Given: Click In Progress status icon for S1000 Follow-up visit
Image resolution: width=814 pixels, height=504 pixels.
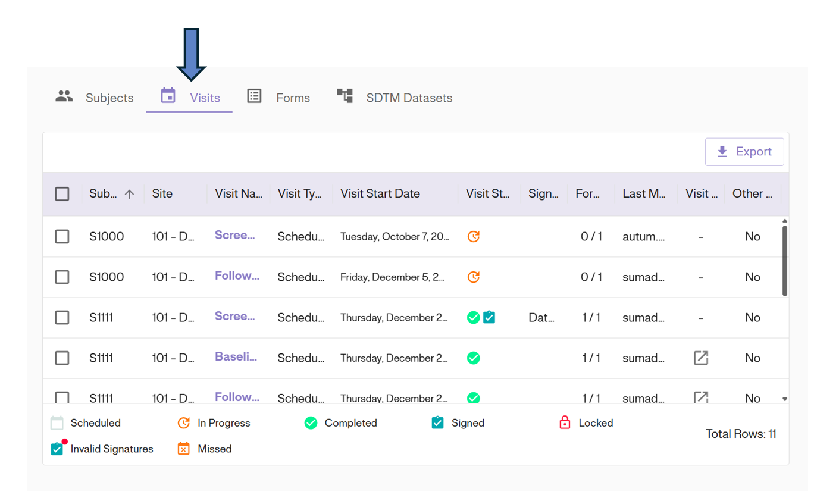Looking at the screenshot, I should point(473,277).
